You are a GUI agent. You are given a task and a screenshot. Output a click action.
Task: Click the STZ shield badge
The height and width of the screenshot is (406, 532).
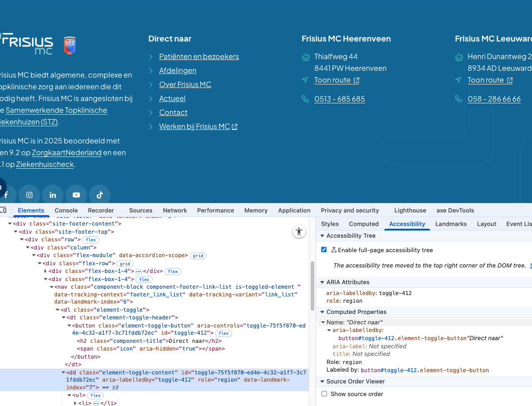70,46
